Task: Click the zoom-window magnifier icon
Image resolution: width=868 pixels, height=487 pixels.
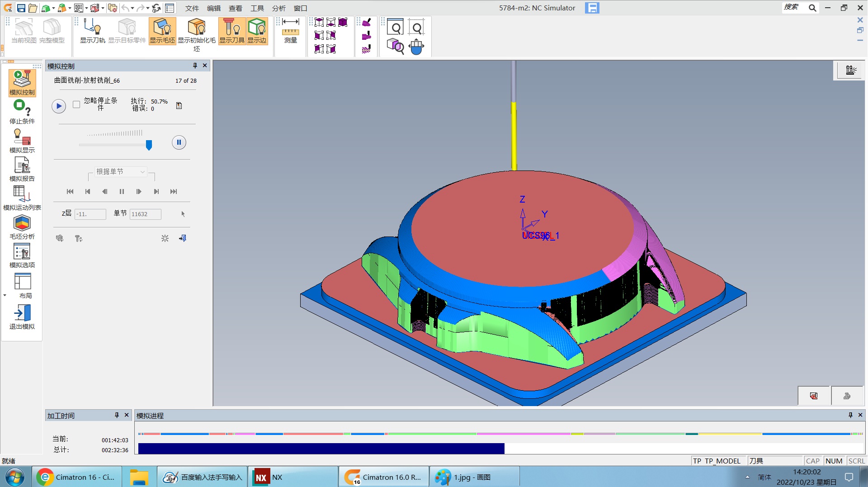Action: click(x=396, y=28)
